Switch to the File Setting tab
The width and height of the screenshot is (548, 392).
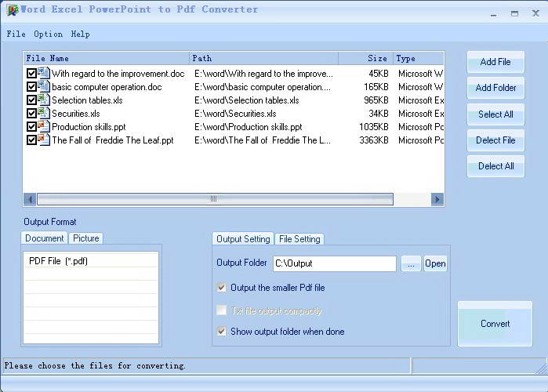pyautogui.click(x=299, y=239)
